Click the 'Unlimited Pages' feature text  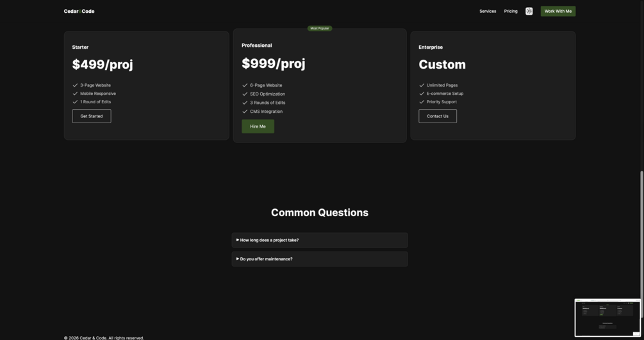tap(442, 85)
